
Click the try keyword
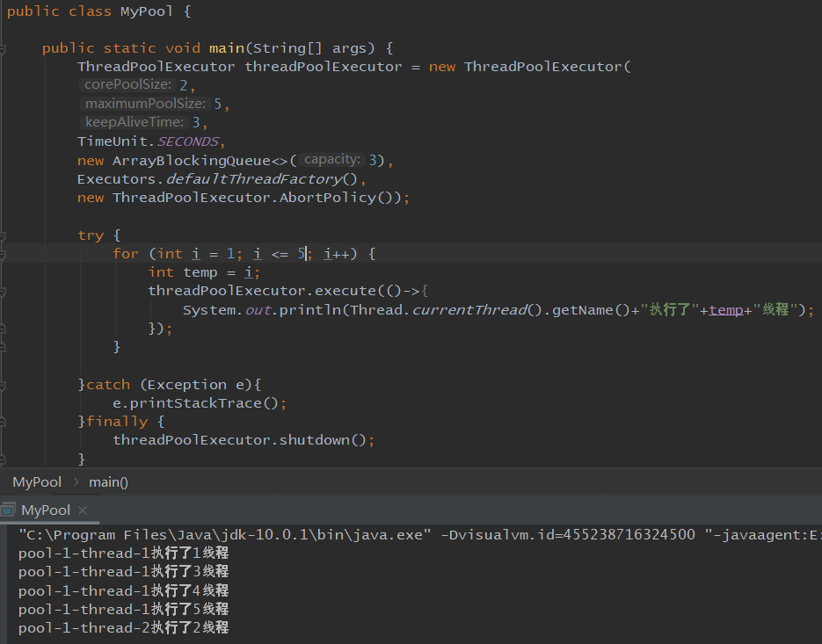pos(91,235)
